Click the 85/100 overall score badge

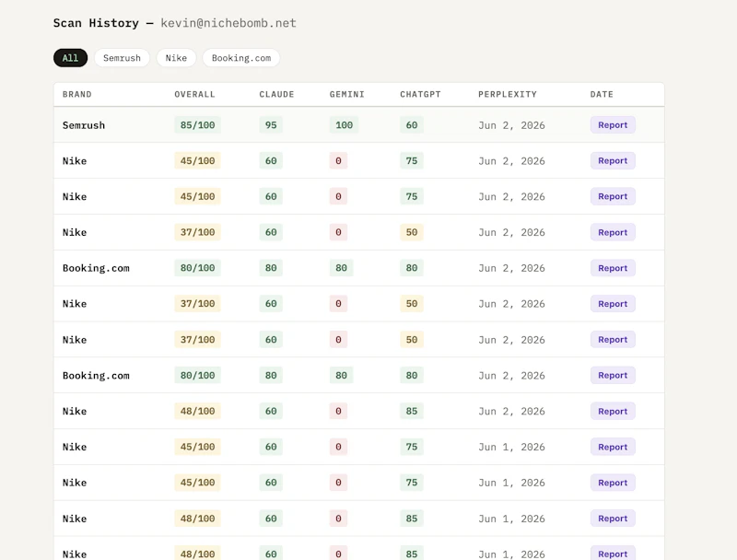point(197,125)
